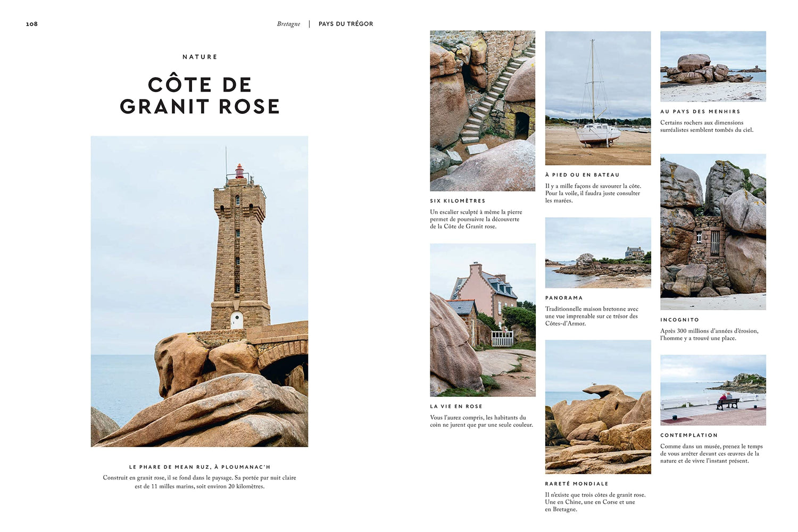798x532 pixels.
Task: Click the PANORAMA caption heading
Action: click(563, 297)
